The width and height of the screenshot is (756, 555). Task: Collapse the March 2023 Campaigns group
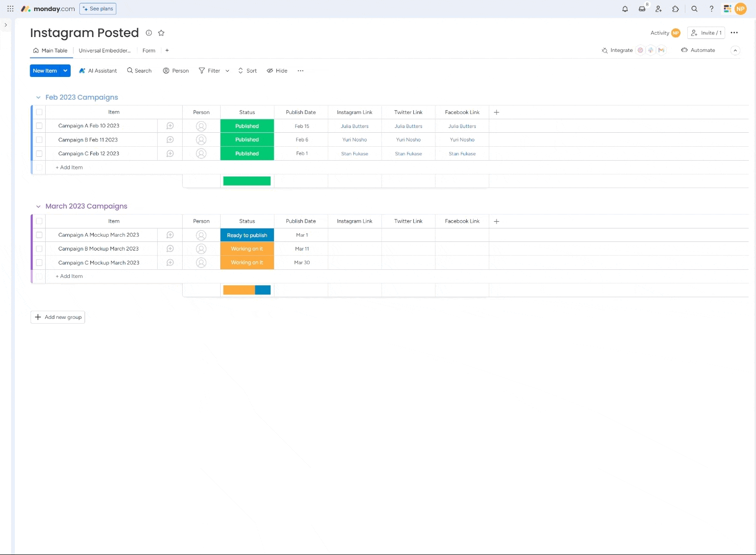pos(38,206)
